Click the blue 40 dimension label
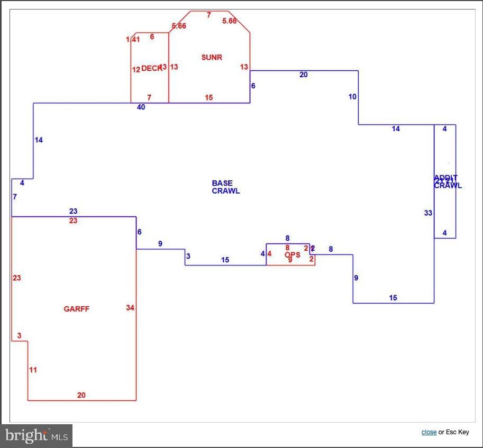 pyautogui.click(x=141, y=107)
